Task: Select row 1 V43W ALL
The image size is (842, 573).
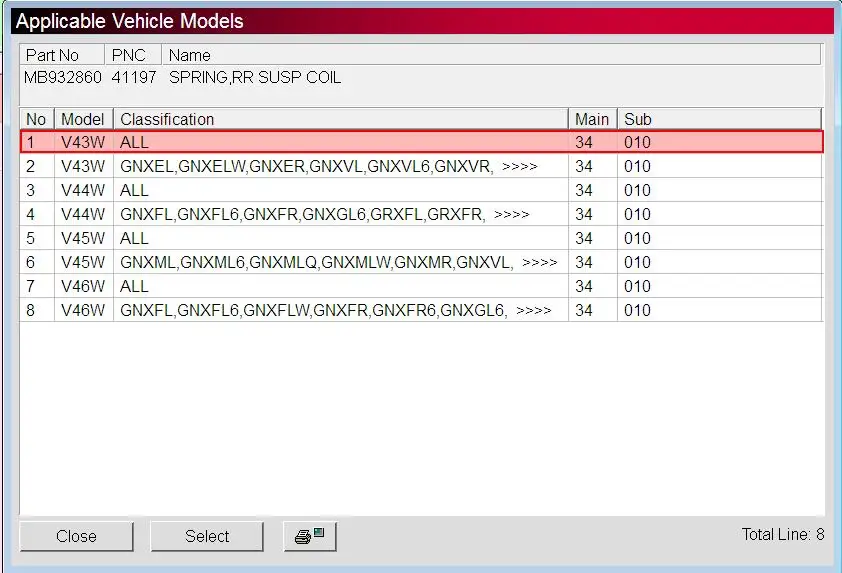Action: pyautogui.click(x=422, y=142)
